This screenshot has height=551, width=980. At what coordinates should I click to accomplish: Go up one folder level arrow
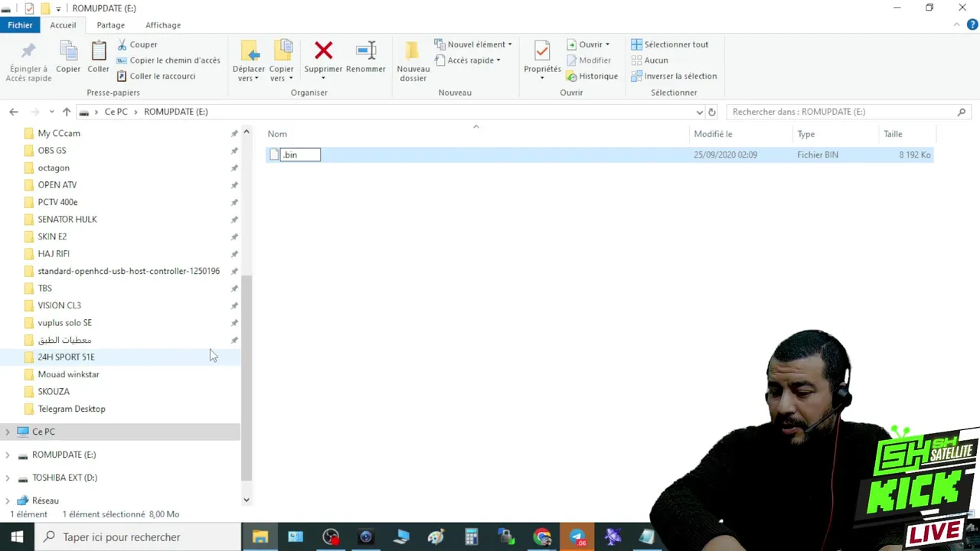(x=67, y=112)
